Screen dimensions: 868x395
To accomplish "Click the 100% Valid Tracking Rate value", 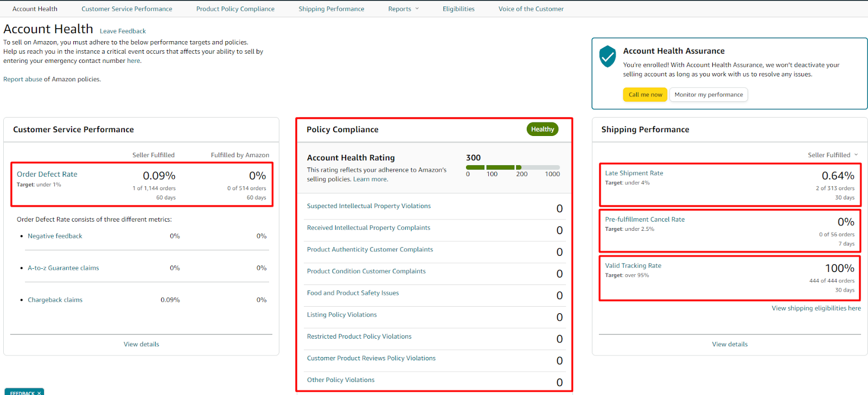I will tap(840, 269).
